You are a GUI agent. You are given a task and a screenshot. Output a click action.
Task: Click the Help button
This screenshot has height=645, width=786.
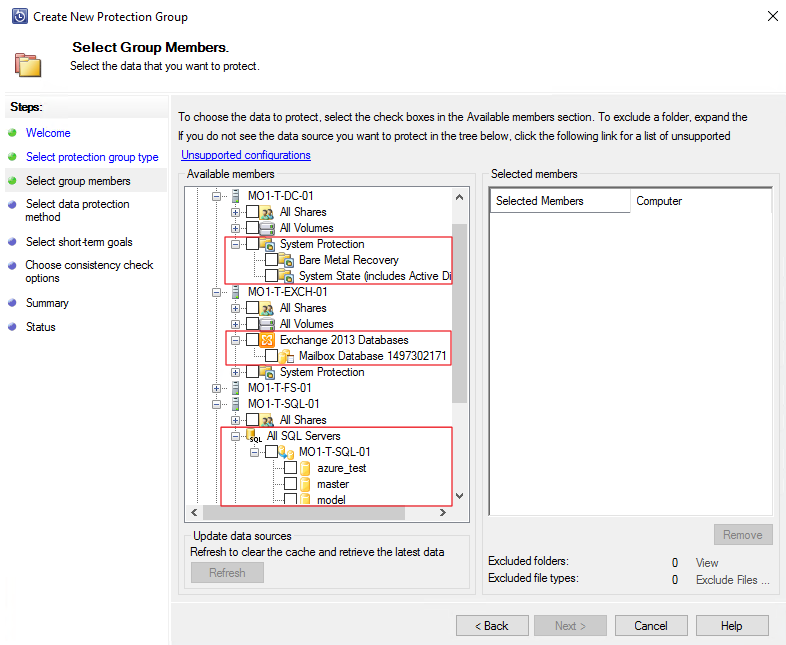click(731, 625)
